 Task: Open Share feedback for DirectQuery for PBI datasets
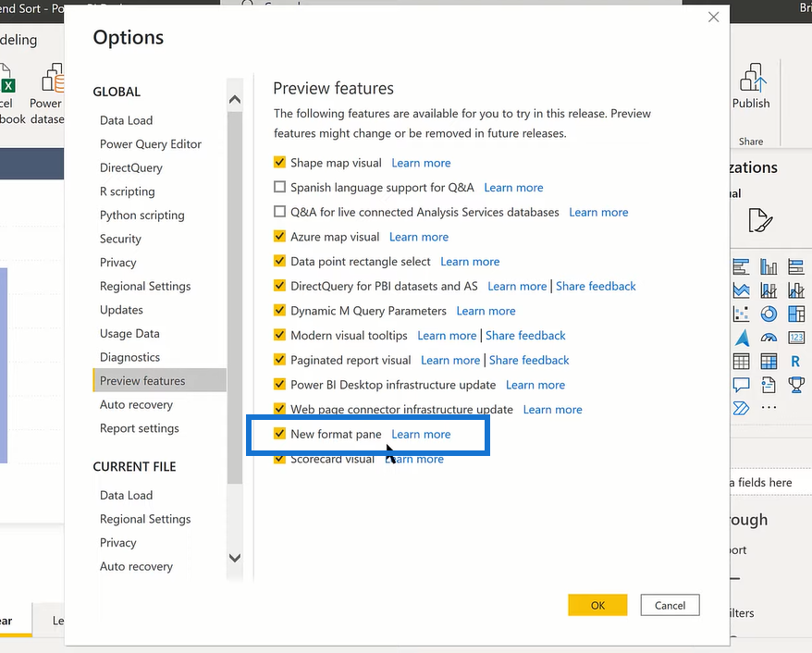coord(596,287)
